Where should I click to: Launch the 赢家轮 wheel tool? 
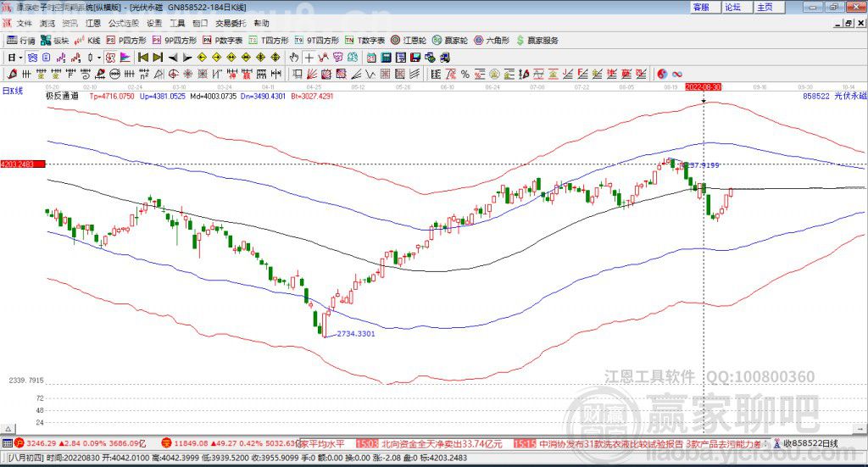tap(450, 41)
